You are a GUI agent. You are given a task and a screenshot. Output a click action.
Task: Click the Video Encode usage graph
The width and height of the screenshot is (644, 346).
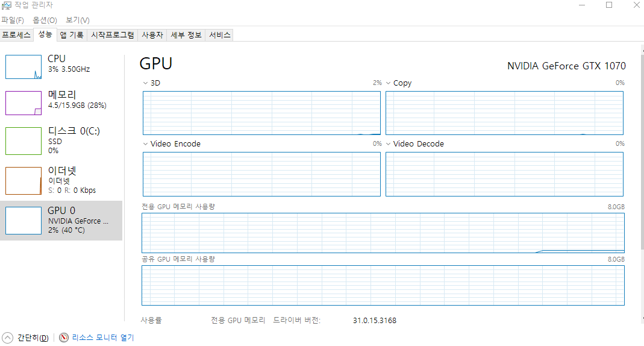click(x=261, y=174)
